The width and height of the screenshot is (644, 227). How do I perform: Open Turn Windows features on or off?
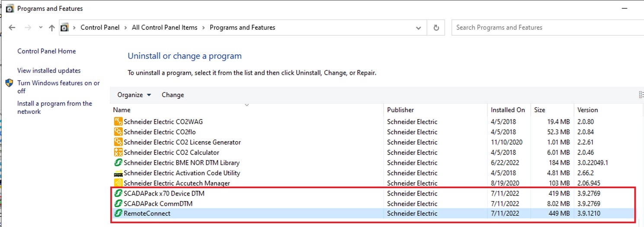click(58, 87)
